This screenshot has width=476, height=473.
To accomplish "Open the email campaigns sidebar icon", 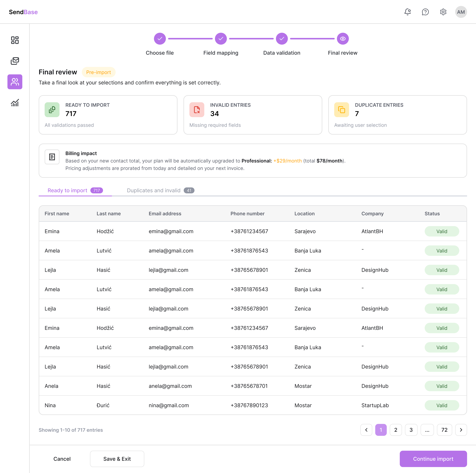I will 15,61.
